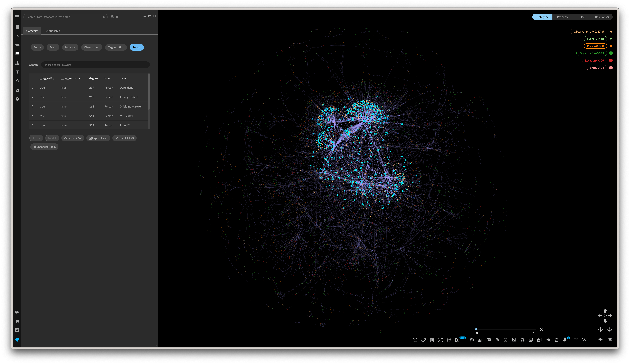Switch to the Relationship tab in left panel
The width and height of the screenshot is (630, 364).
tap(52, 31)
